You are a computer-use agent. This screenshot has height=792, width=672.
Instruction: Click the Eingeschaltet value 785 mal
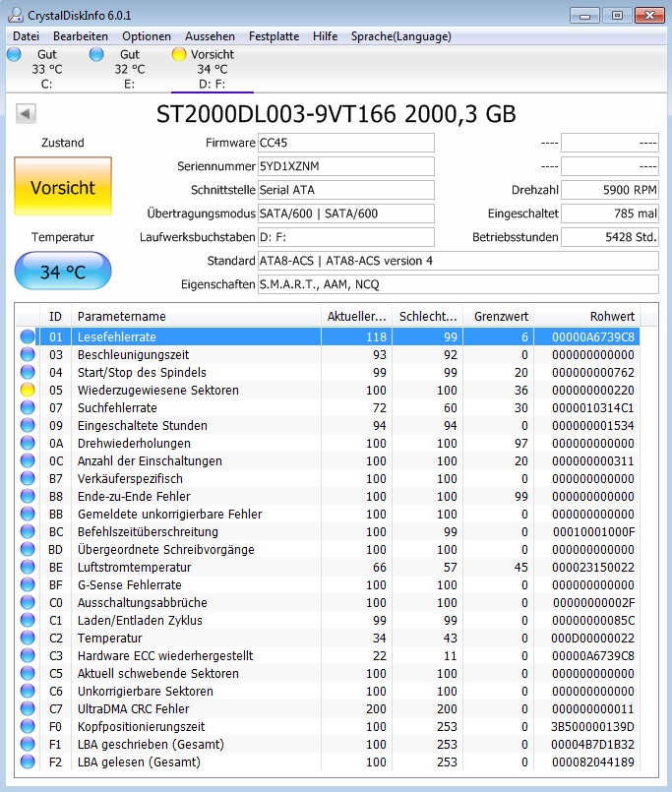pos(609,213)
